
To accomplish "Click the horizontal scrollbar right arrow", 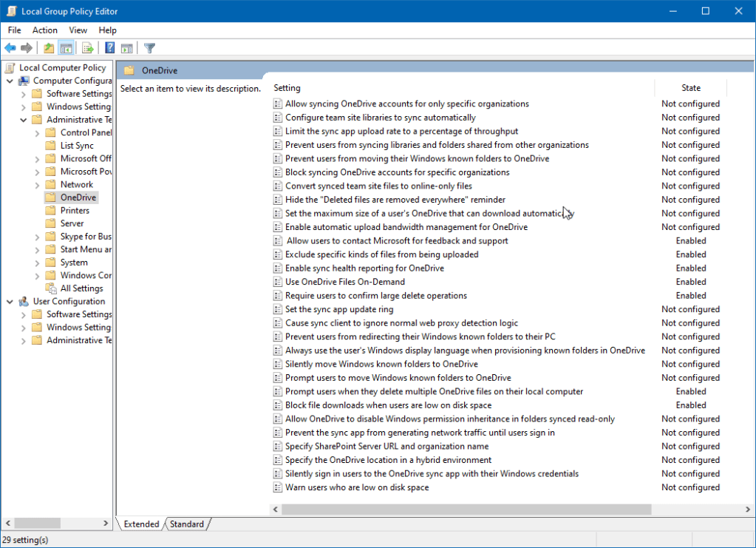I will 747,509.
